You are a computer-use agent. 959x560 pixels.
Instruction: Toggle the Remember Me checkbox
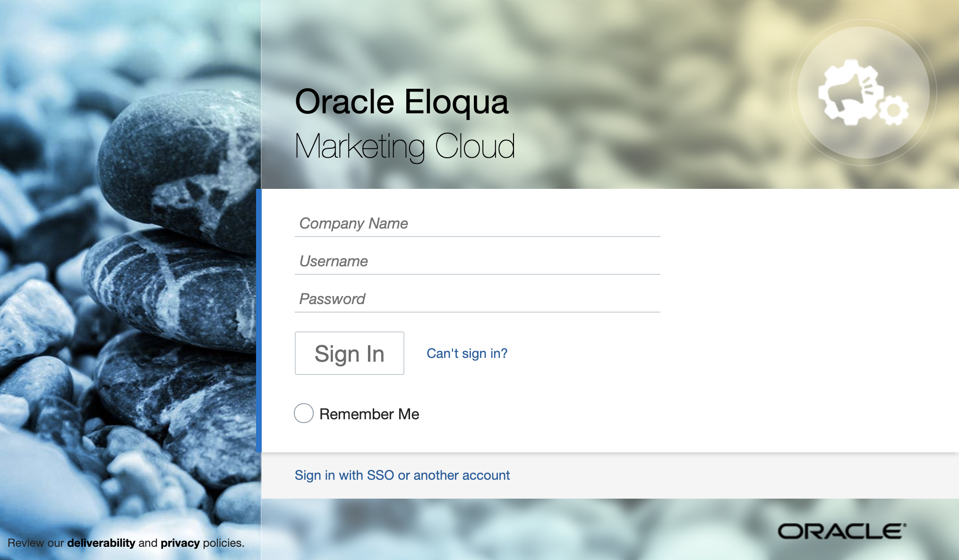pos(304,413)
